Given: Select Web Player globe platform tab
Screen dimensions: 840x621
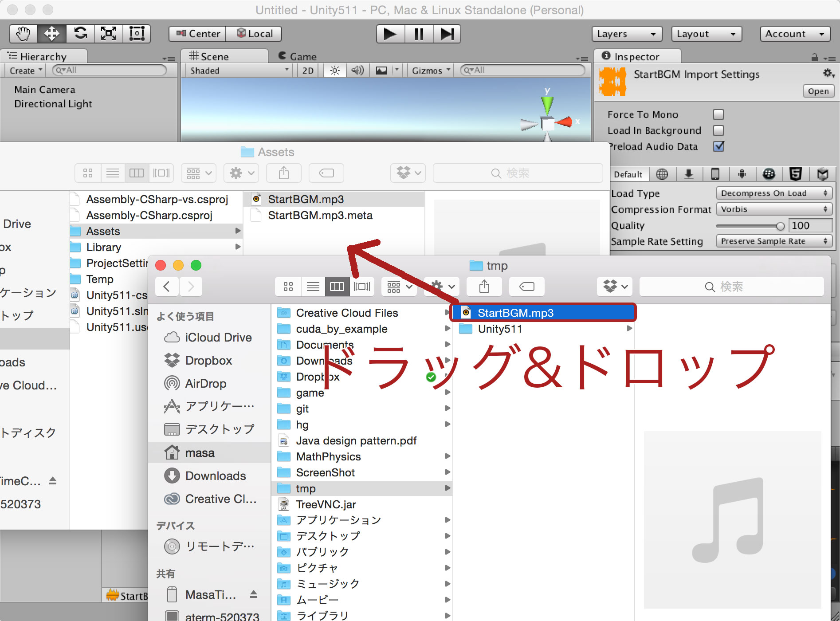Looking at the screenshot, I should click(662, 174).
